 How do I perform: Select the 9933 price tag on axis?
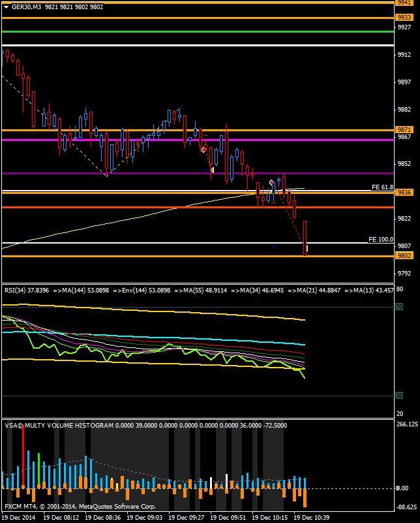click(x=404, y=18)
